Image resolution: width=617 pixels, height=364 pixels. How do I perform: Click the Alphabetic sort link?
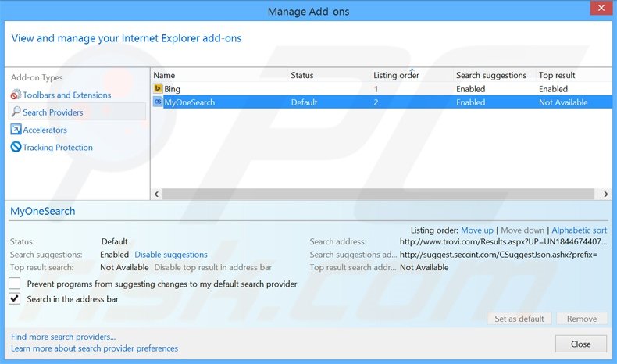coord(580,230)
